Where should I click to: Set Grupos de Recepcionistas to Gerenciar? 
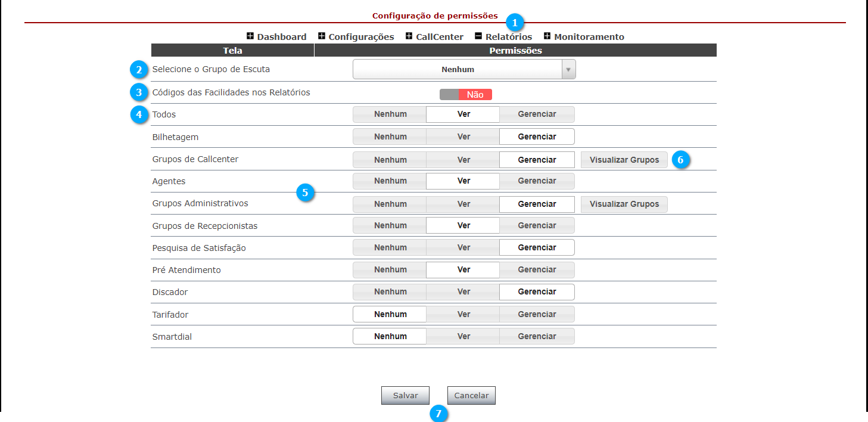coord(537,225)
